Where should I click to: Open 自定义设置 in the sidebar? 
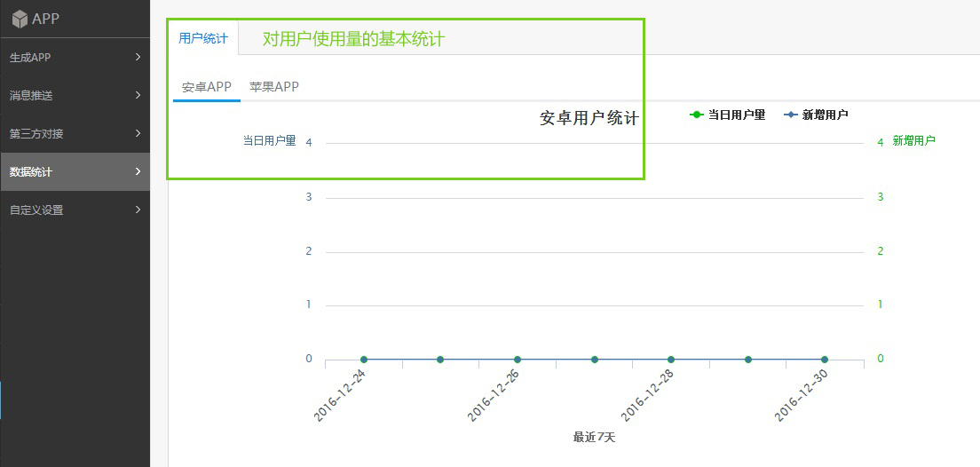click(x=36, y=210)
